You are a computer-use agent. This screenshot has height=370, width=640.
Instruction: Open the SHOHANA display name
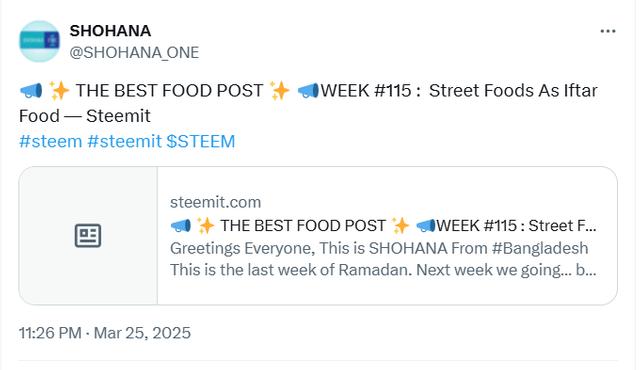(110, 31)
